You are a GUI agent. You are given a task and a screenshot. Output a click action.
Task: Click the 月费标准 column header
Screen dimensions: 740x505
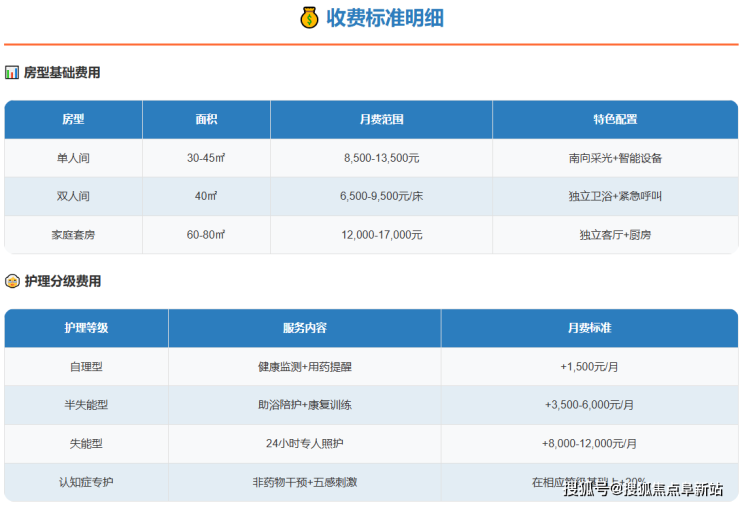pyautogui.click(x=589, y=328)
